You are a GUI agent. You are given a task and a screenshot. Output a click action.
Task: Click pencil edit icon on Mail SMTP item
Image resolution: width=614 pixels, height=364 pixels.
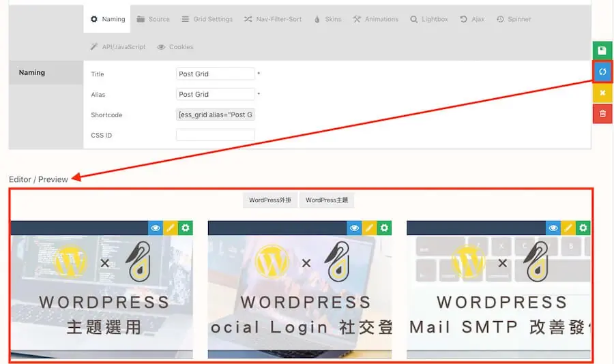pos(568,228)
